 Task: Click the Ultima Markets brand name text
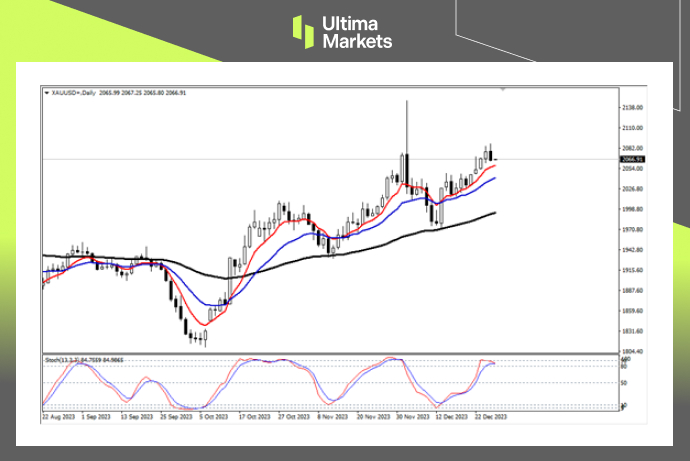(x=356, y=32)
